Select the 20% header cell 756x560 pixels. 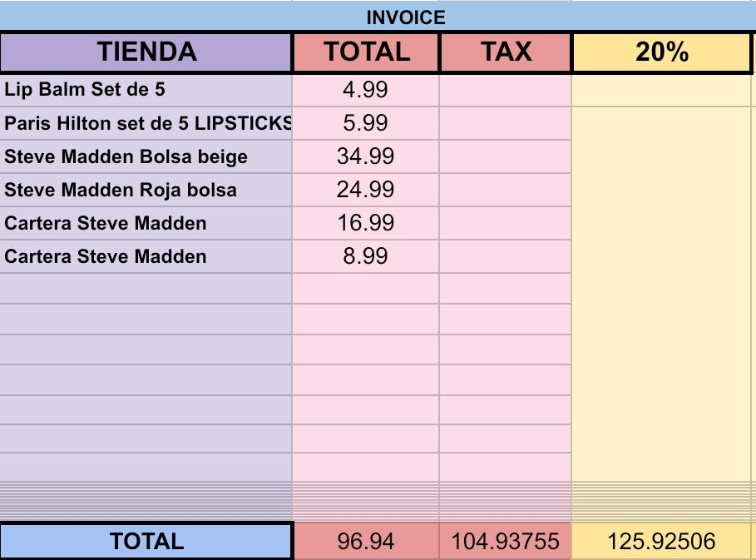(662, 52)
